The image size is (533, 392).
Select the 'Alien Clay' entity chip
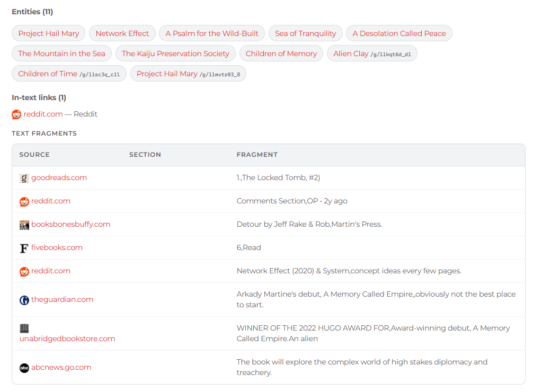tap(372, 54)
